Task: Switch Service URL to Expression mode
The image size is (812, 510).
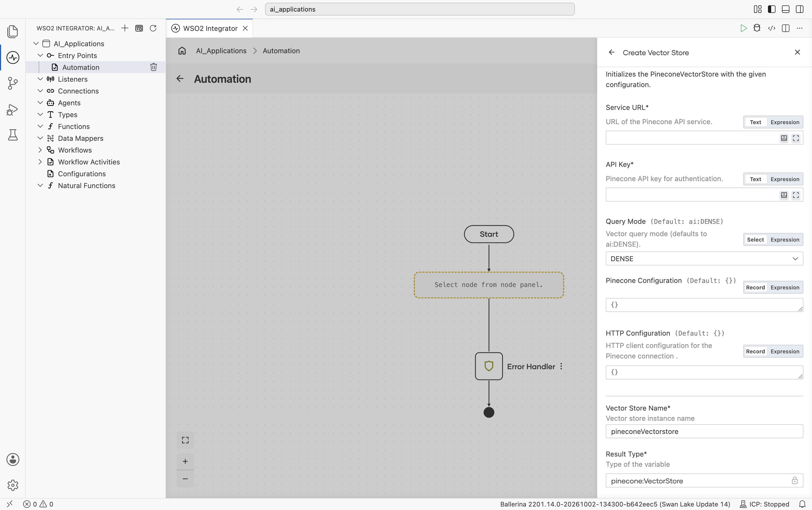Action: (x=785, y=122)
